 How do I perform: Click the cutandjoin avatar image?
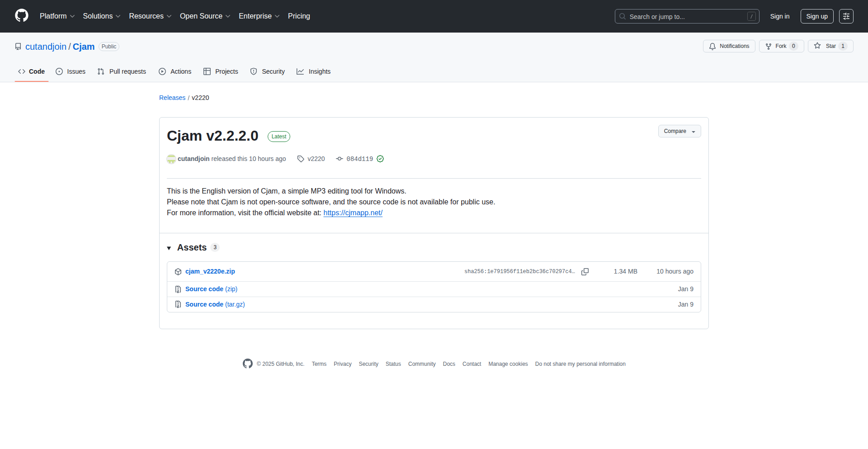click(x=171, y=159)
